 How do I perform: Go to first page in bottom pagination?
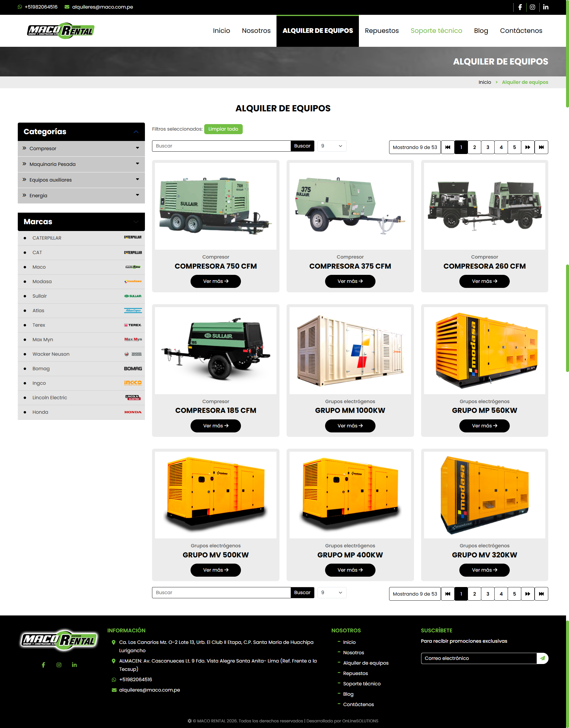pos(447,594)
